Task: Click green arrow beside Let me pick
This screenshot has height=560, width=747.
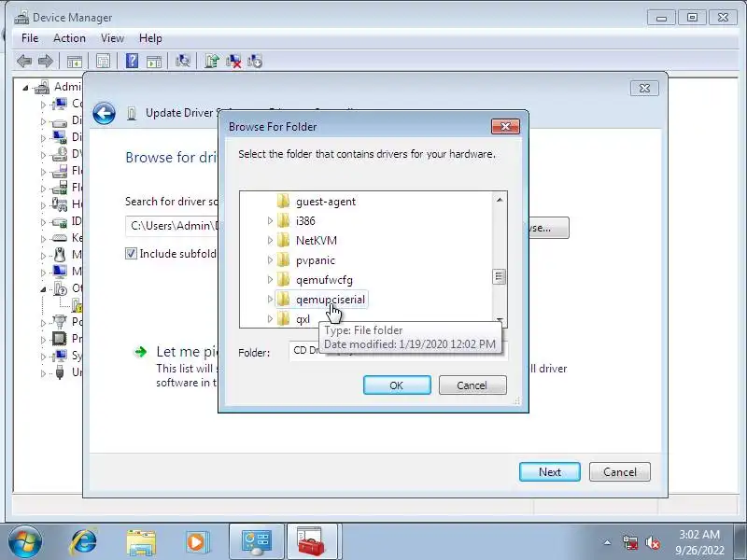Action: [x=141, y=352]
